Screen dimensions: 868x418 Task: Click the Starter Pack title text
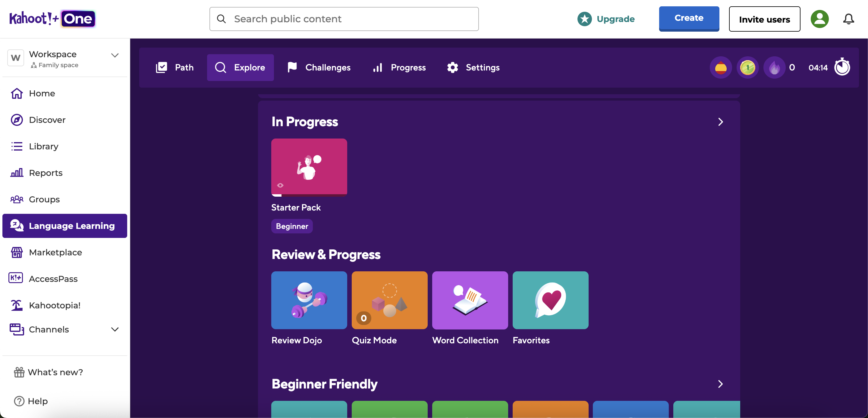point(296,207)
